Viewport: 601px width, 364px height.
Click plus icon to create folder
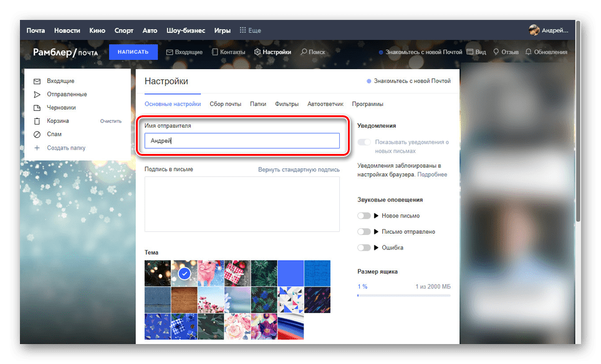point(37,148)
